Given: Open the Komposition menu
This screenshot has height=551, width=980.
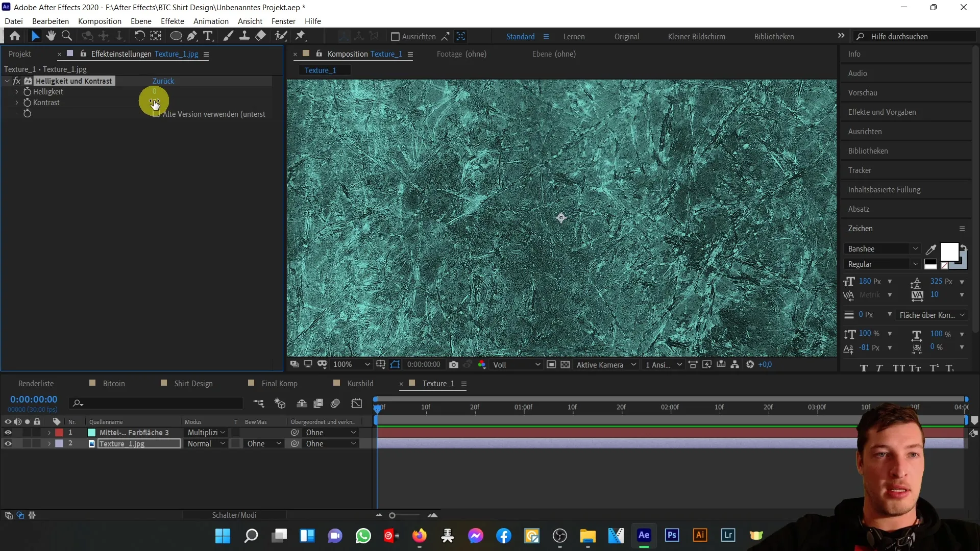Looking at the screenshot, I should (100, 21).
